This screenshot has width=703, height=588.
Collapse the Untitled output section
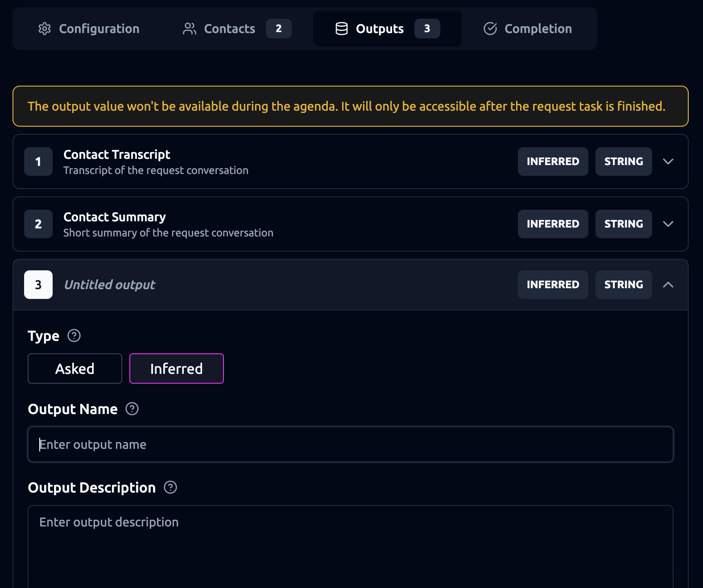click(x=668, y=285)
